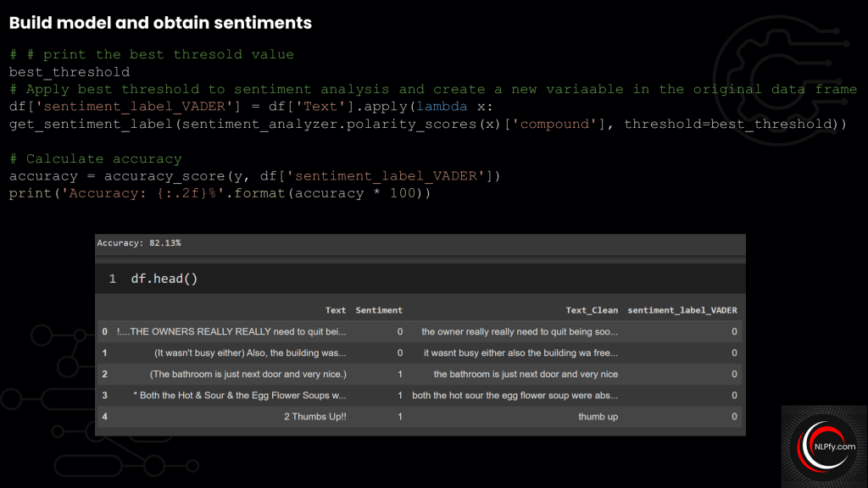This screenshot has width=868, height=488.
Task: Select row index 2 in the dataframe
Action: (105, 374)
